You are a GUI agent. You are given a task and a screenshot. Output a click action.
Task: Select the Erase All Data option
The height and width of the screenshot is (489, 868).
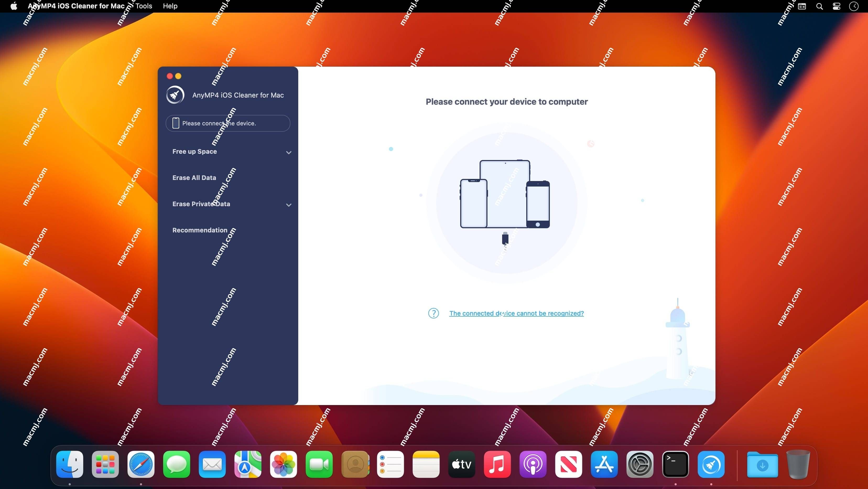pos(194,177)
